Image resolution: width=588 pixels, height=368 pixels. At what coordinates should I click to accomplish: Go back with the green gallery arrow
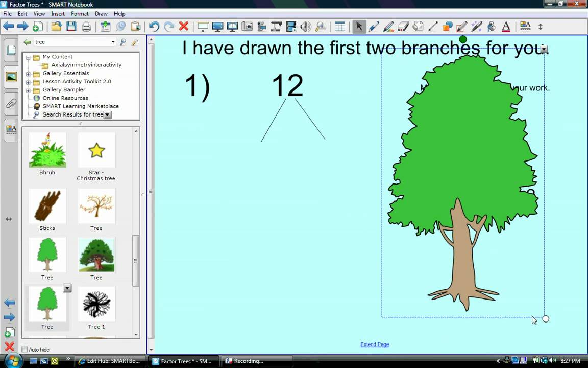click(x=27, y=42)
